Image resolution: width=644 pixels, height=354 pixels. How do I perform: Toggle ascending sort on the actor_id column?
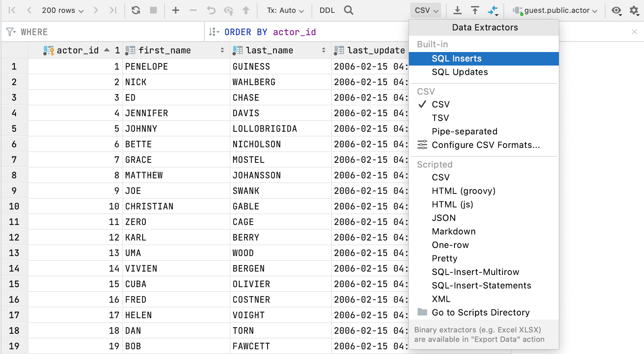[x=106, y=50]
